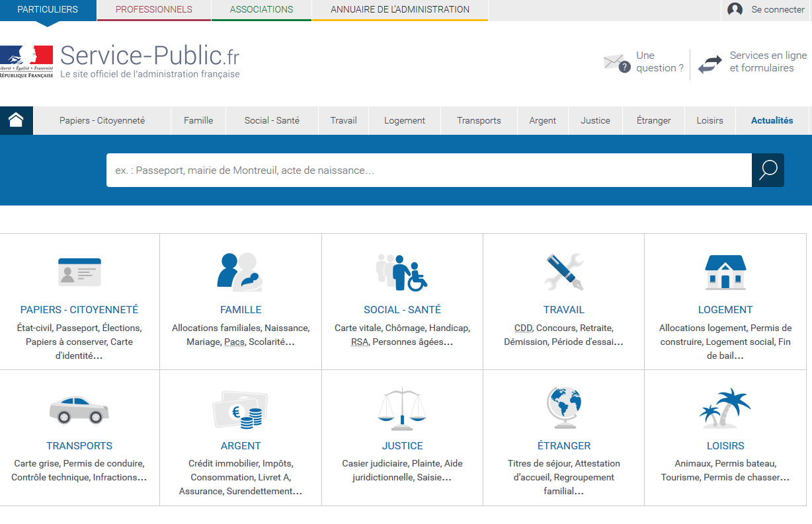Click text 'Allocations logement, Permis de construire'

click(x=725, y=342)
